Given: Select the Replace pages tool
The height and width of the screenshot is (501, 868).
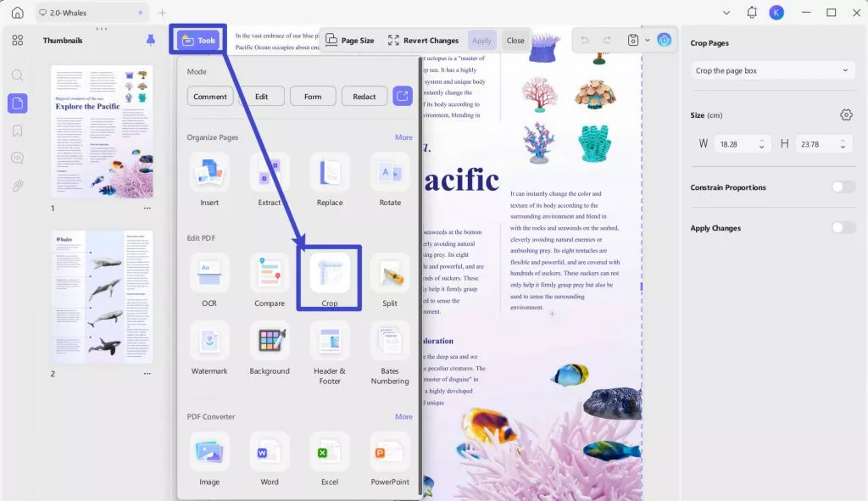Looking at the screenshot, I should point(330,181).
